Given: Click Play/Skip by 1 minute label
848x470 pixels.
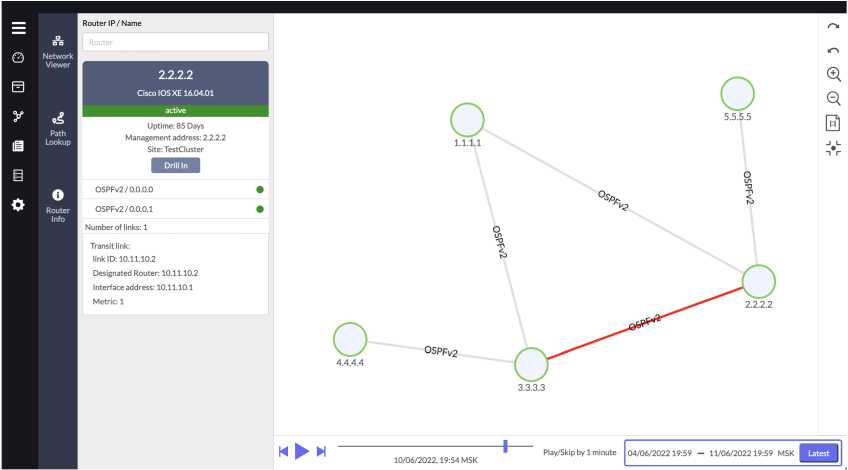Looking at the screenshot, I should (x=579, y=452).
